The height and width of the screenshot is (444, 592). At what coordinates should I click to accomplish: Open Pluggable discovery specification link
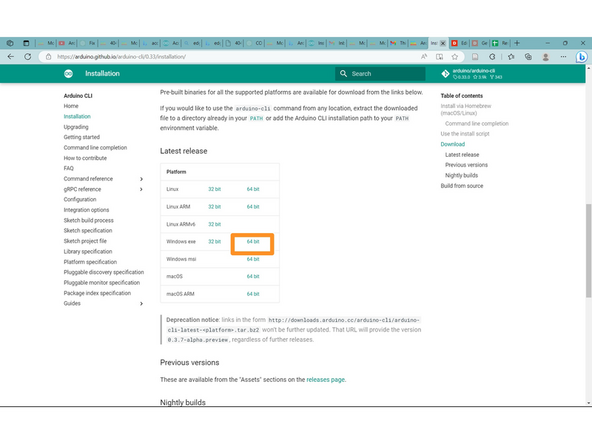[103, 272]
